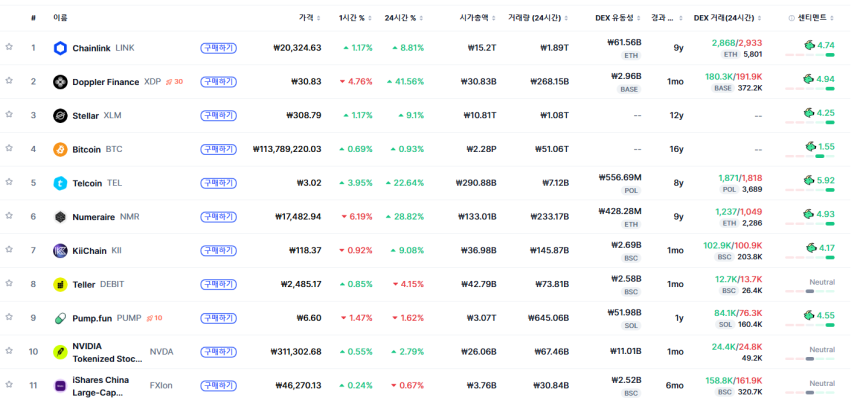Click Pump.fun volume ₩645.06B
Image resolution: width=860 pixels, height=398 pixels.
pyautogui.click(x=548, y=318)
